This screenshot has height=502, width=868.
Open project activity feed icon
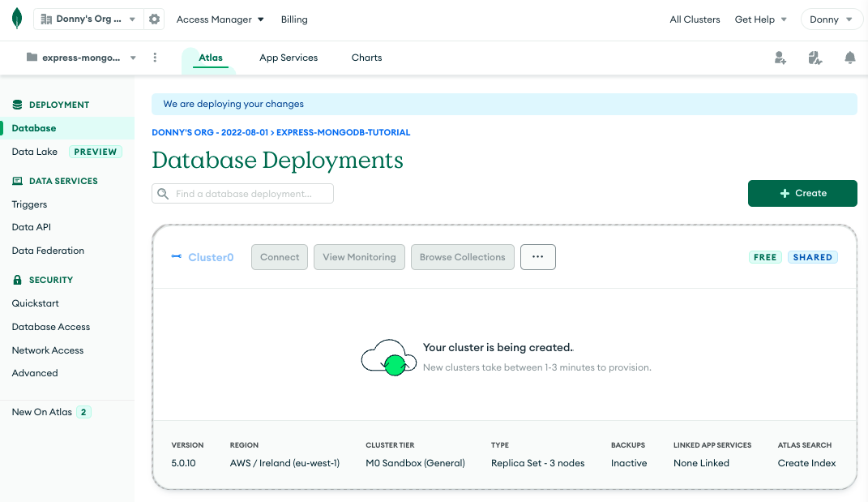815,58
